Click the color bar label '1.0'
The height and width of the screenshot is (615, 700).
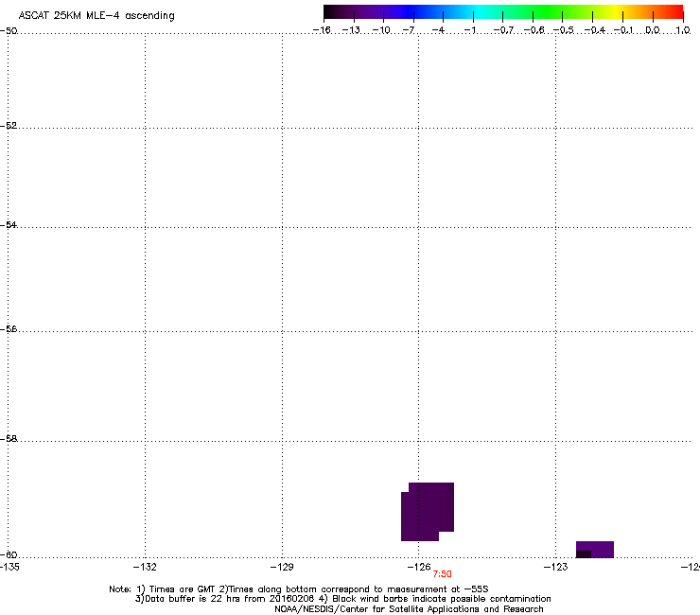683,30
